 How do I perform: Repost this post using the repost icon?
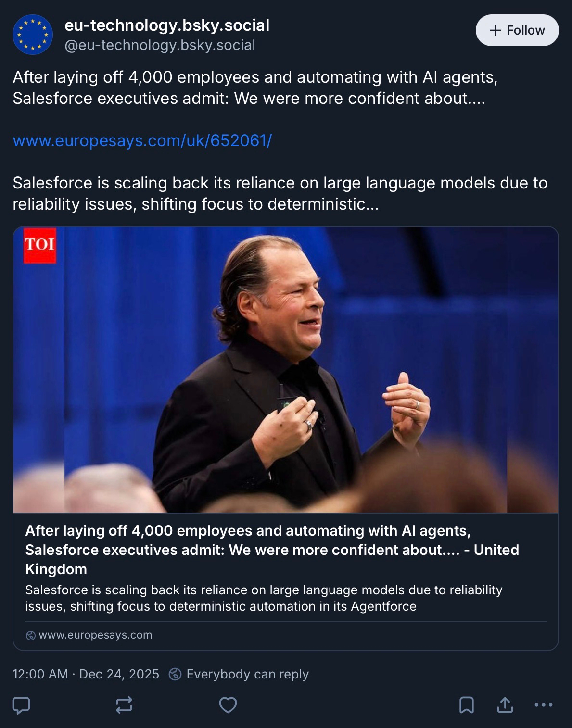click(124, 705)
